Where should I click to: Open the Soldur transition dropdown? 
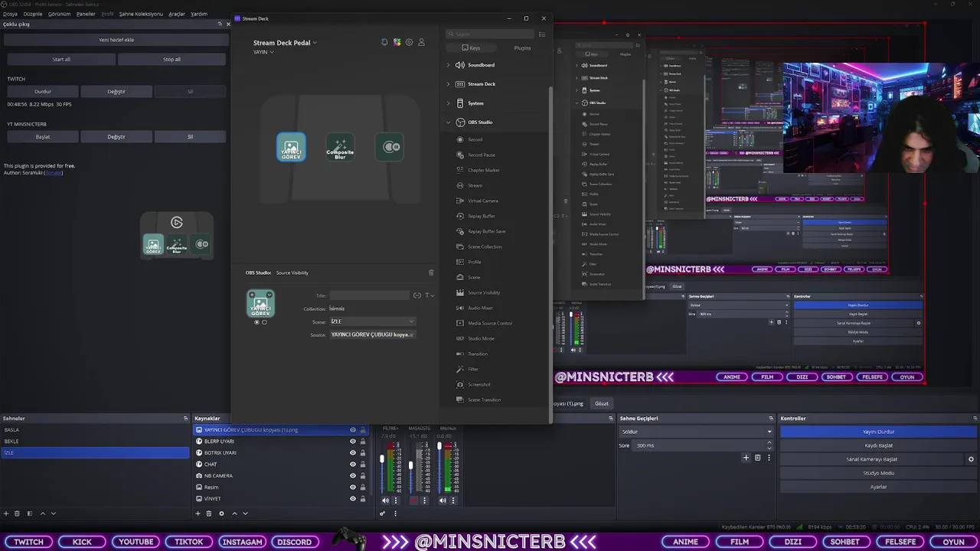pyautogui.click(x=696, y=432)
